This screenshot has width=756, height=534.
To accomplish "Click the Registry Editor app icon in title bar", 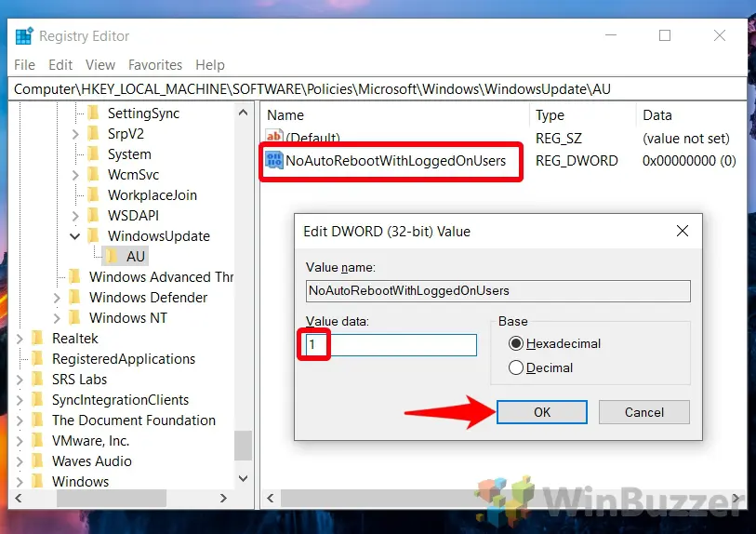I will pos(23,36).
